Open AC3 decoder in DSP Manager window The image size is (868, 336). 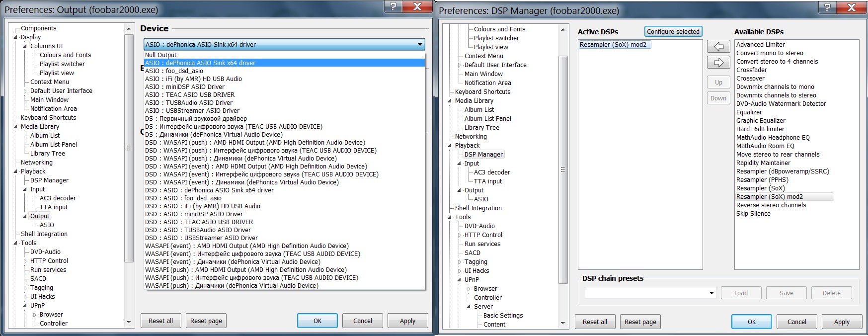pos(492,172)
